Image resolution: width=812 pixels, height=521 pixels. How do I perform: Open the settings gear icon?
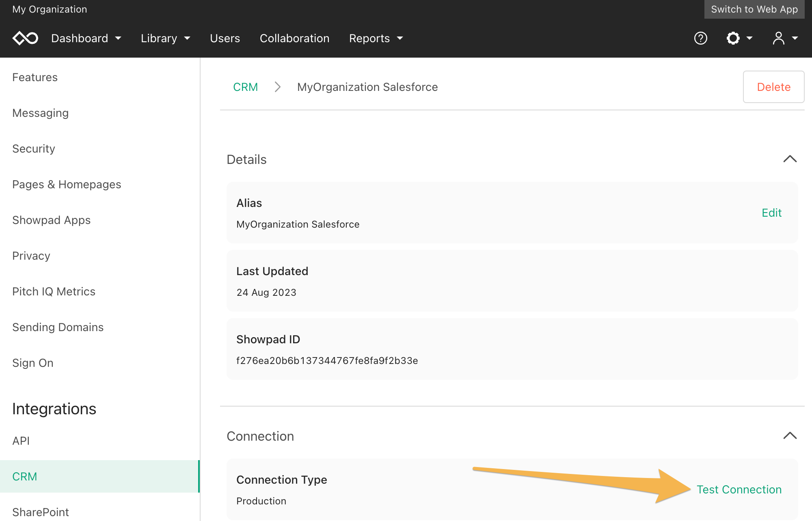click(733, 38)
